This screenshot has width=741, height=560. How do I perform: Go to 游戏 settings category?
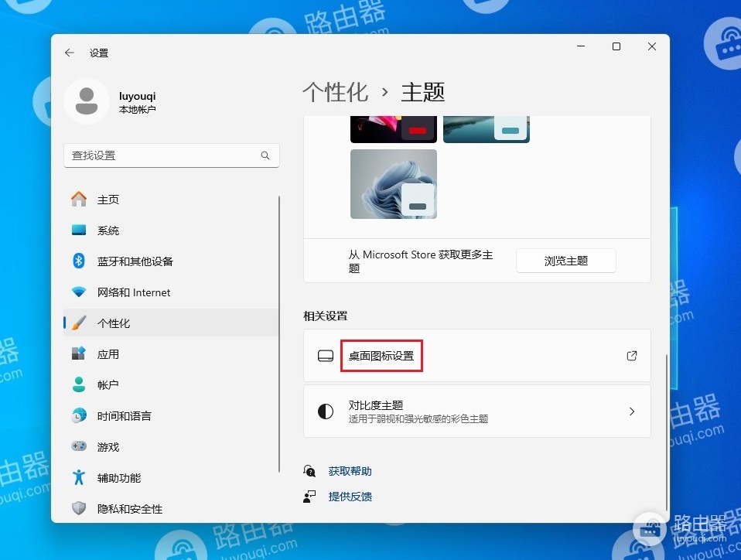[171, 446]
